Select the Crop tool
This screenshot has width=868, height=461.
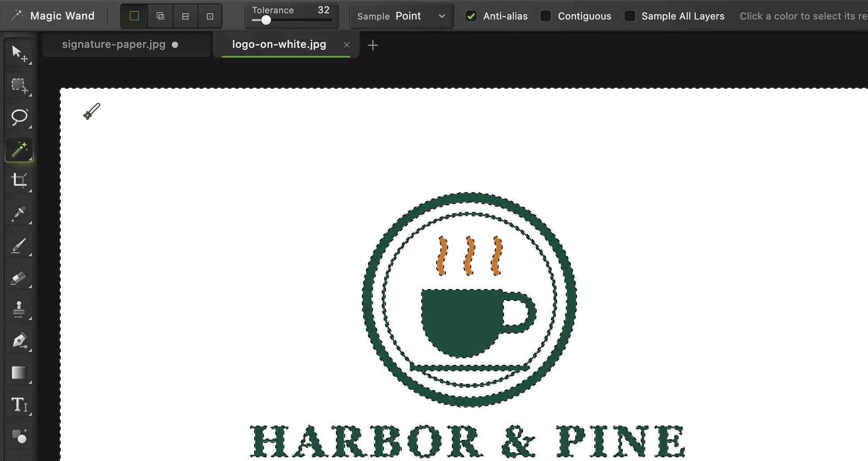pyautogui.click(x=19, y=181)
